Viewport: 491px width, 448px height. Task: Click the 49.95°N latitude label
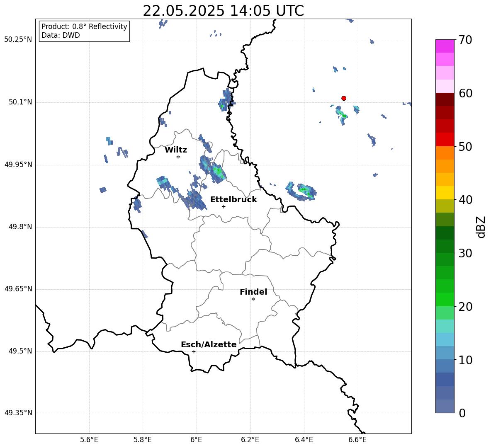pos(18,165)
